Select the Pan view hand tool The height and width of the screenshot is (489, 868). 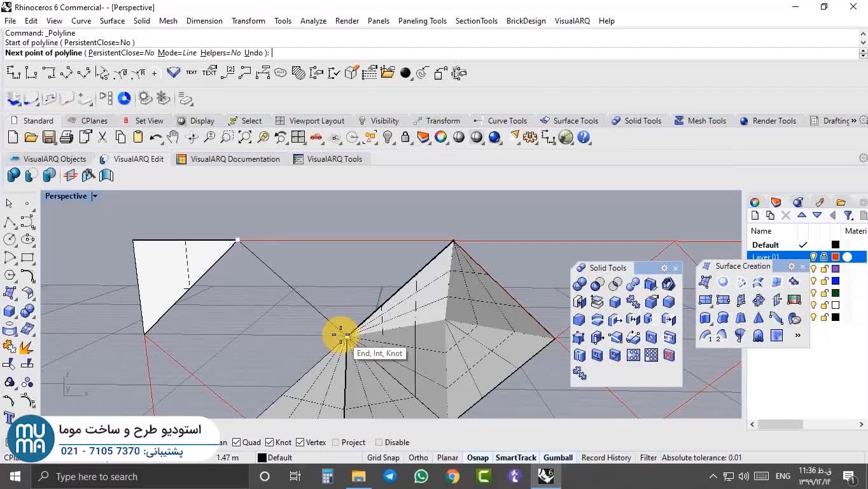[x=173, y=137]
